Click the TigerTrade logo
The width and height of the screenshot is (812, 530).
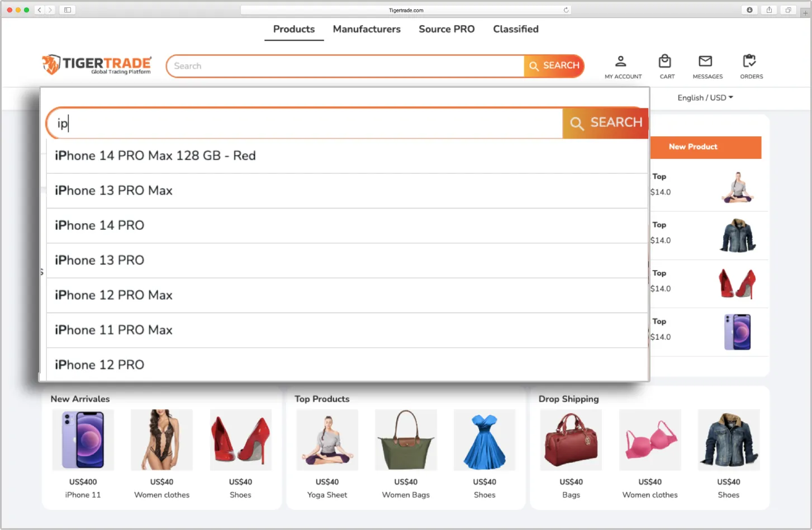(x=97, y=65)
